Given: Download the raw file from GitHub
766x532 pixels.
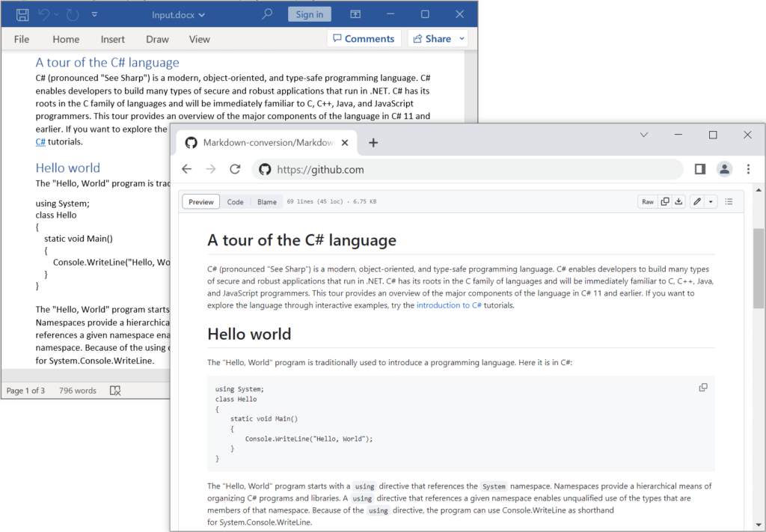Looking at the screenshot, I should click(x=679, y=201).
